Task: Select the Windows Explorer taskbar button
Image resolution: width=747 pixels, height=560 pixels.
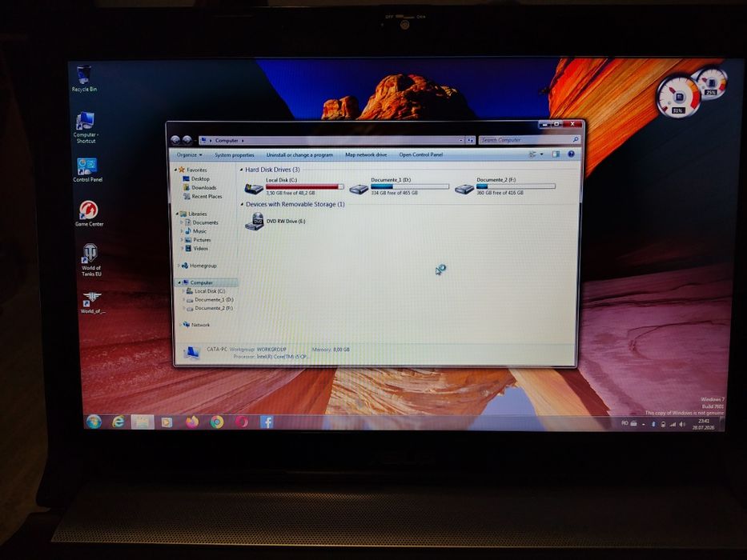Action: pos(143,422)
